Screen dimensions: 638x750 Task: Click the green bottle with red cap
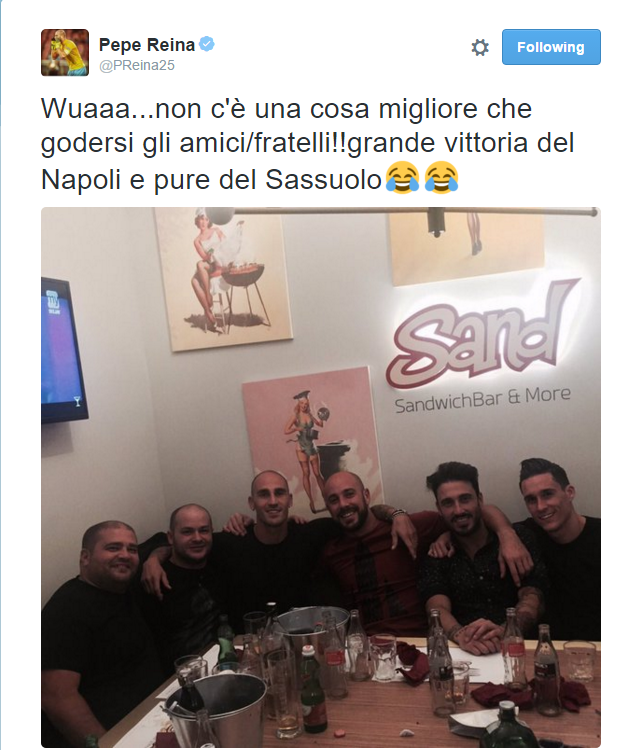[x=313, y=688]
